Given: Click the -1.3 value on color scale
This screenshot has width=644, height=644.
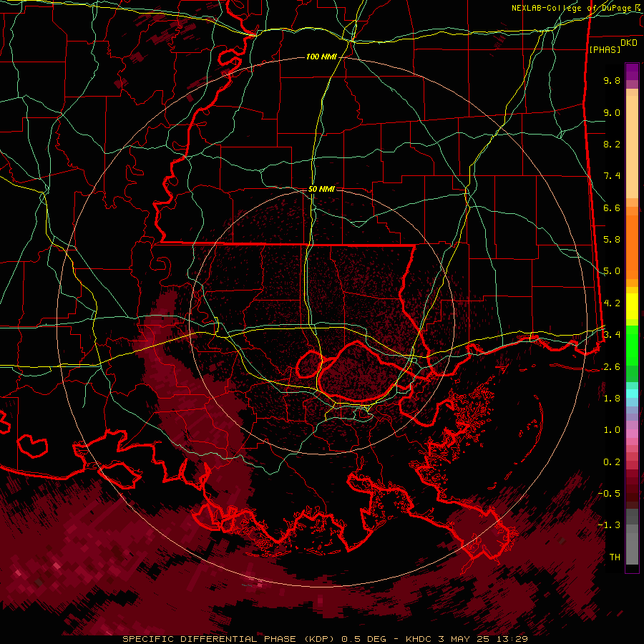Looking at the screenshot, I should coord(609,525).
